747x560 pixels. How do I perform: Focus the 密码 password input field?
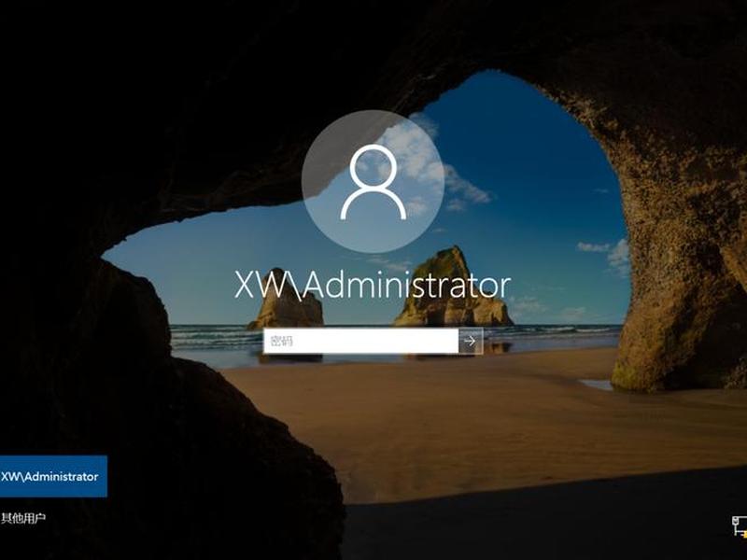pos(361,341)
